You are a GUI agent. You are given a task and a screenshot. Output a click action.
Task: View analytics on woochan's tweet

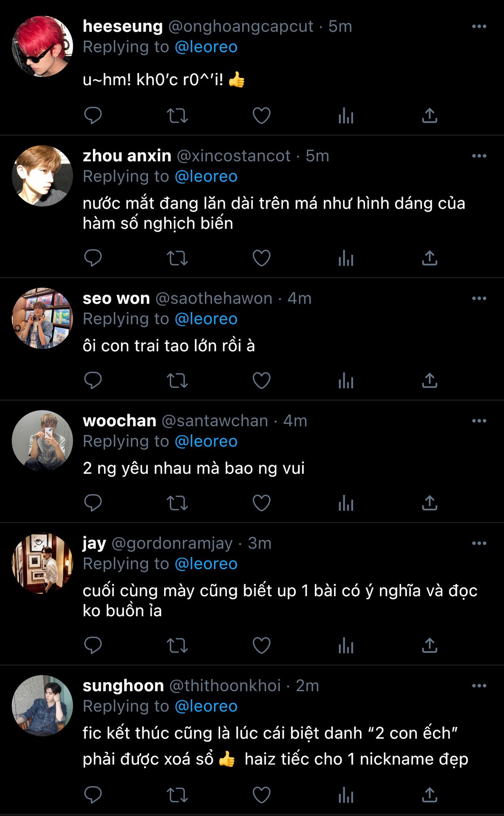point(346,503)
